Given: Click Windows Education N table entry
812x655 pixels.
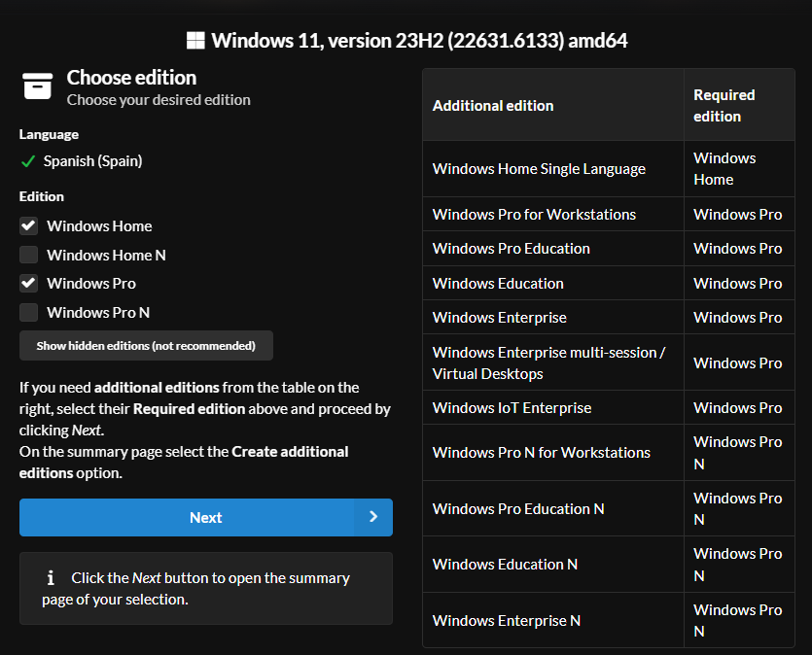Looking at the screenshot, I should [505, 564].
